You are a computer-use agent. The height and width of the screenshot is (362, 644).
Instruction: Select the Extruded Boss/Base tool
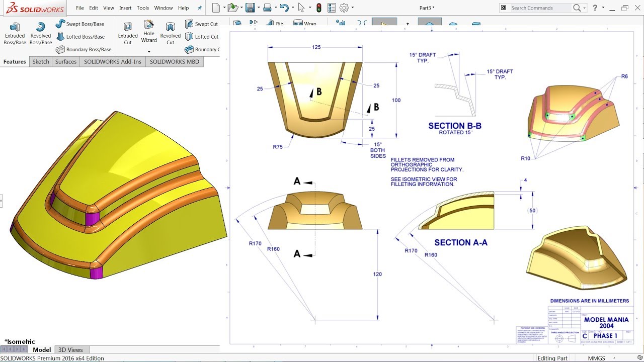pos(15,33)
